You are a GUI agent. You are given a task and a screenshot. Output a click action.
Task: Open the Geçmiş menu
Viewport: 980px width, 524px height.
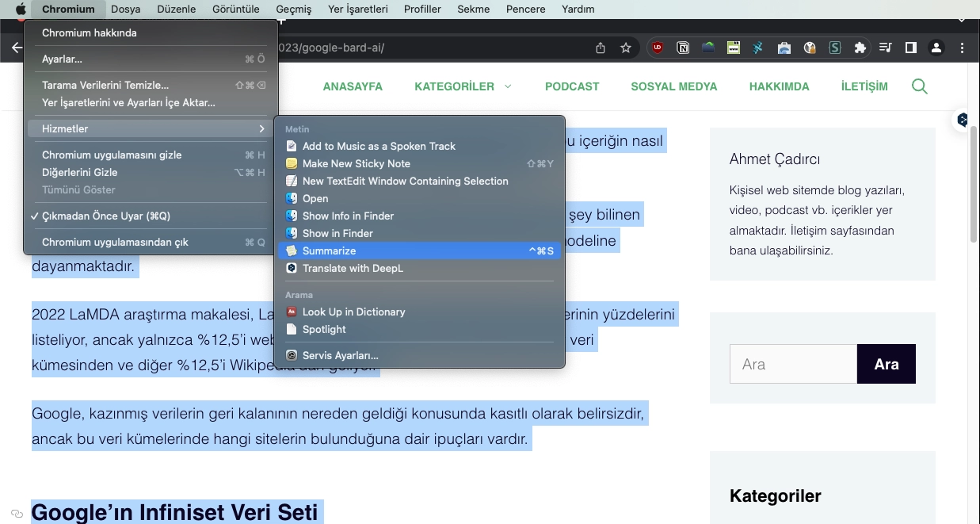click(294, 10)
